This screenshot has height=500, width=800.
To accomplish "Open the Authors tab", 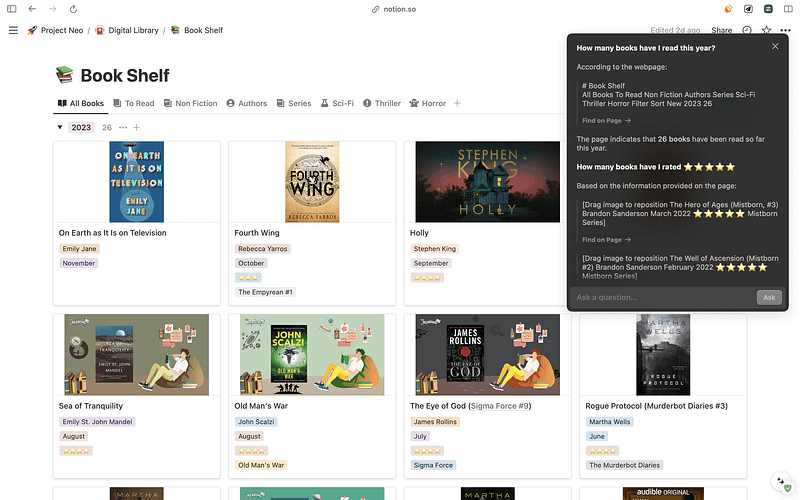I will (x=247, y=103).
